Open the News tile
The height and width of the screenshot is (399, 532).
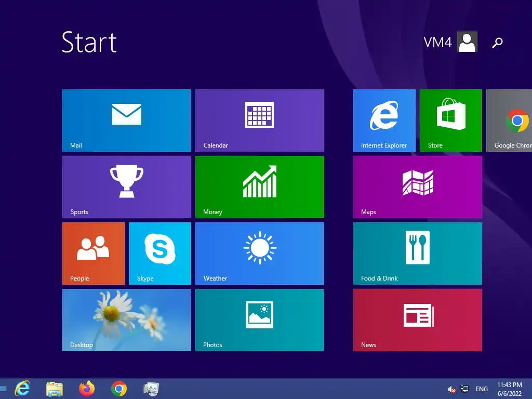[417, 320]
